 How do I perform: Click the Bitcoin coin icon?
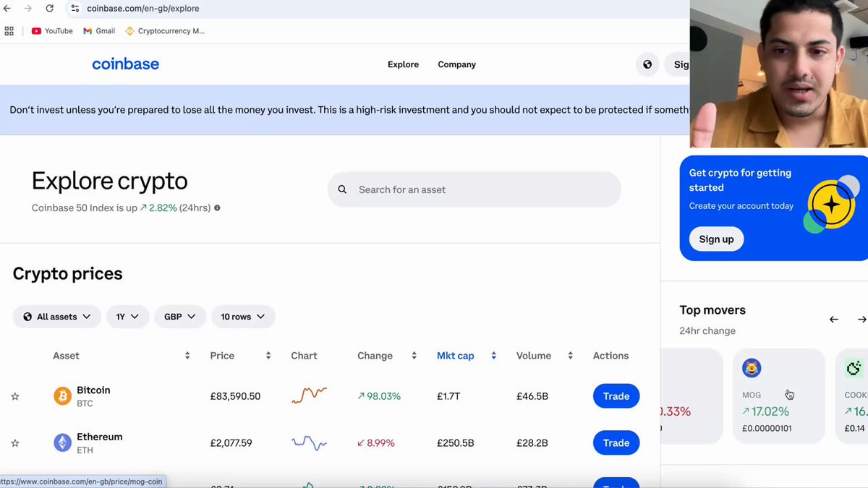62,396
